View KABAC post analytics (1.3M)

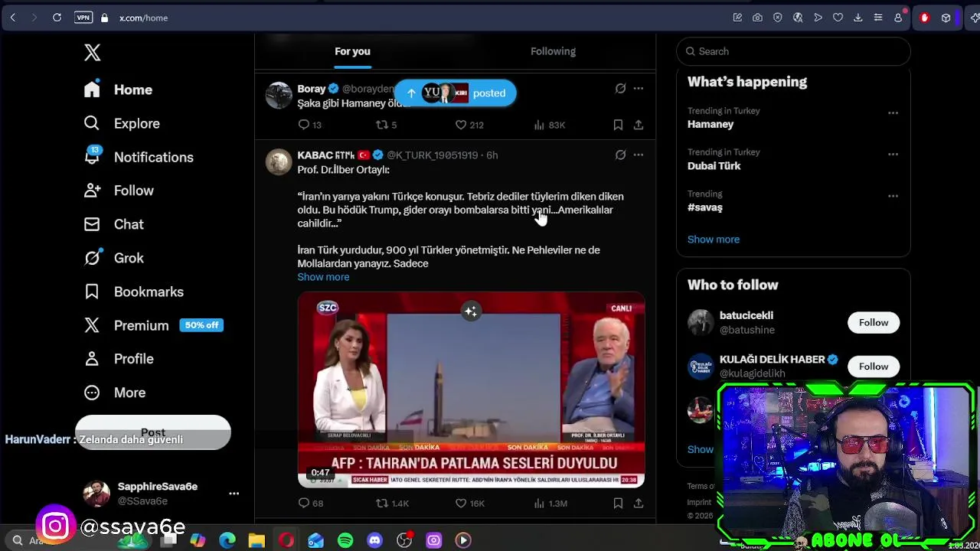coord(550,504)
